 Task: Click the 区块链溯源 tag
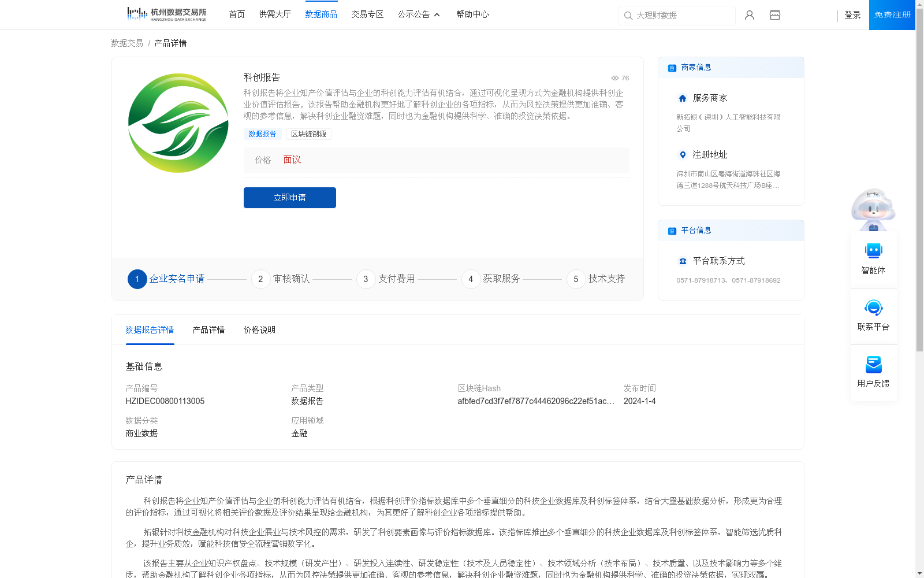click(x=308, y=134)
